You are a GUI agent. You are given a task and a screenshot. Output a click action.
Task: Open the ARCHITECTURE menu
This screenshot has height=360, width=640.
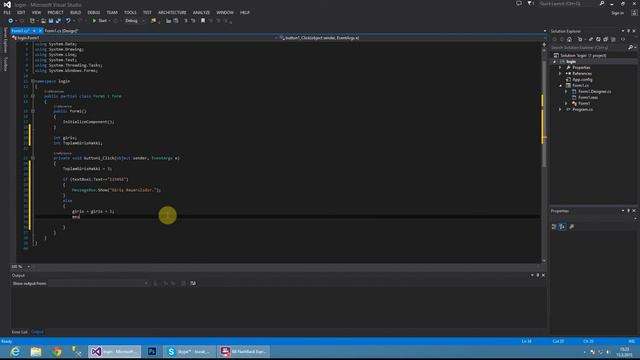[172, 13]
